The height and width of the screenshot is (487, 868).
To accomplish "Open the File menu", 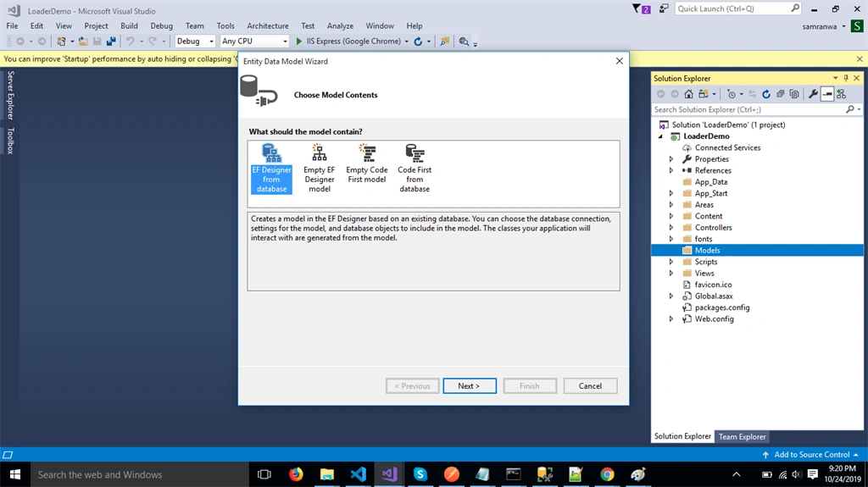I will point(12,26).
